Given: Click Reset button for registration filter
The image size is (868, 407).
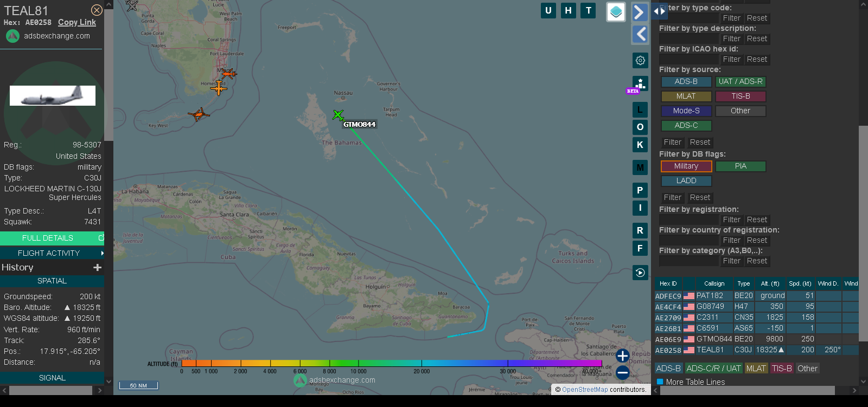Looking at the screenshot, I should [757, 219].
